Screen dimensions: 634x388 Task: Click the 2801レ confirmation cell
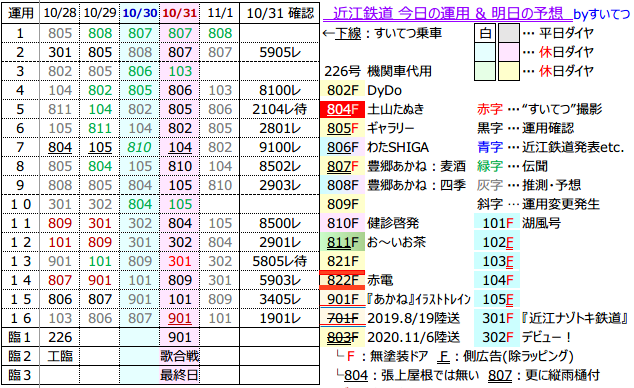tap(280, 128)
